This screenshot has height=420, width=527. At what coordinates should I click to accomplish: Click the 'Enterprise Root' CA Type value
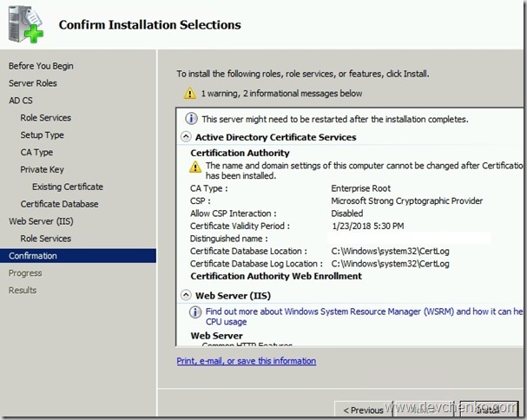[361, 188]
